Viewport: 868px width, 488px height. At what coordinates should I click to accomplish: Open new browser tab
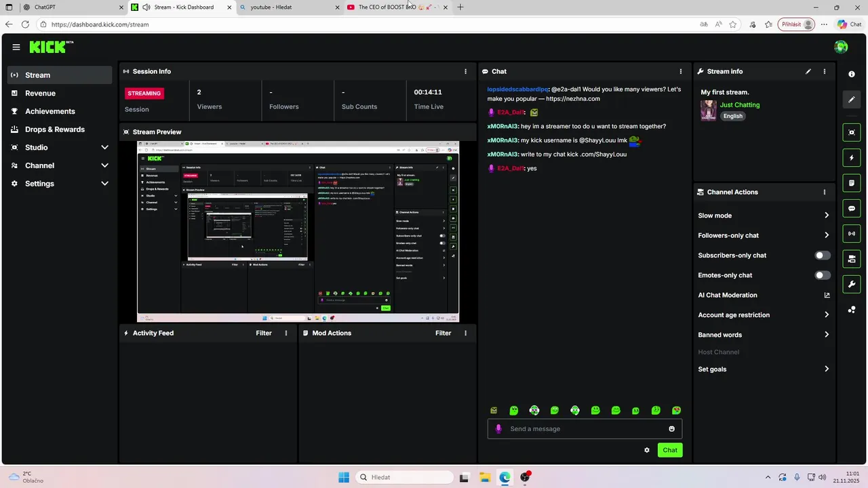tap(460, 7)
